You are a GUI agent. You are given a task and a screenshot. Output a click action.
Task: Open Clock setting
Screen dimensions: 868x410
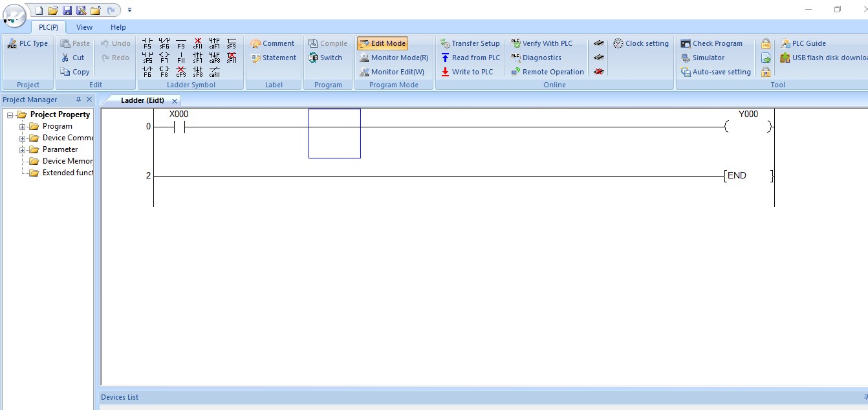tap(641, 43)
